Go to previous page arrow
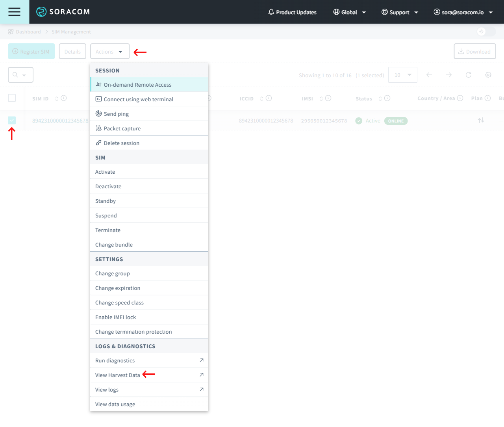 point(429,75)
